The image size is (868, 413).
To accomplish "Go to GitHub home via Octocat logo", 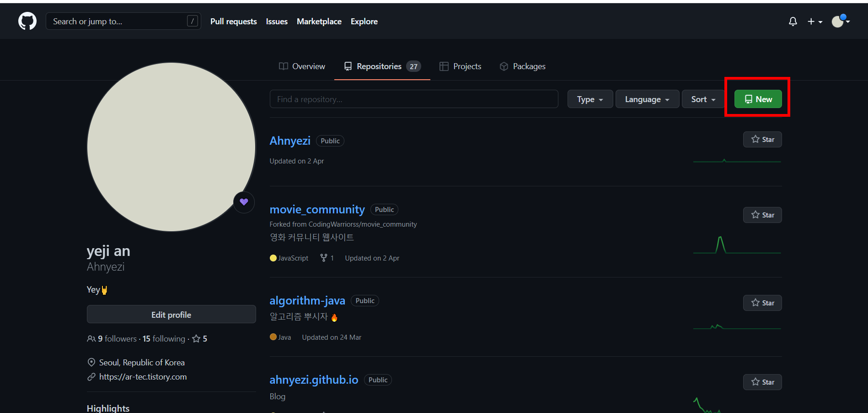I will (27, 21).
